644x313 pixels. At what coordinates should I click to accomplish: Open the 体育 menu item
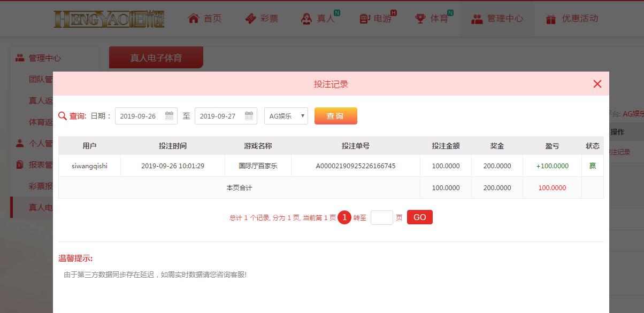pyautogui.click(x=439, y=19)
